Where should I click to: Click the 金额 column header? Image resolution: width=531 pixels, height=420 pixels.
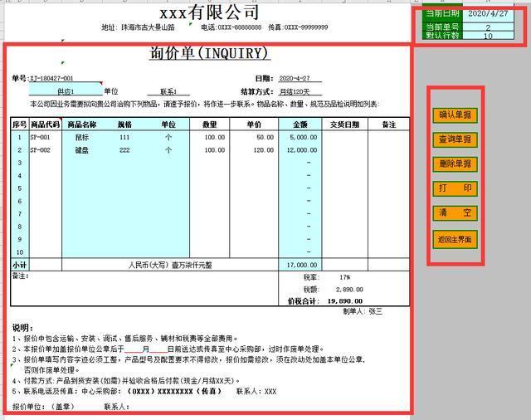pyautogui.click(x=300, y=125)
